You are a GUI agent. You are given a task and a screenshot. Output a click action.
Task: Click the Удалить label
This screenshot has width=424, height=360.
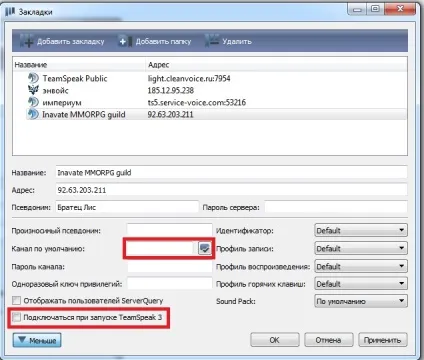pos(237,42)
